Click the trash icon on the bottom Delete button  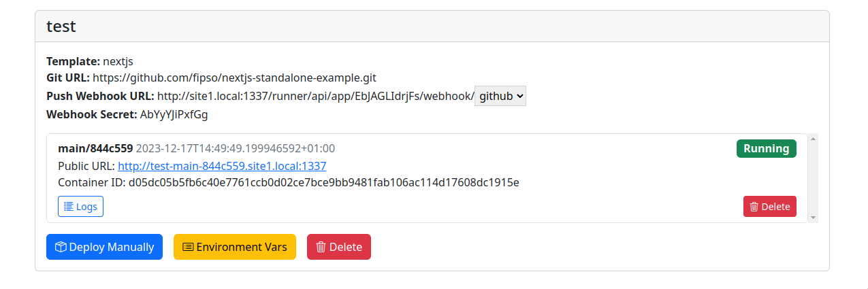coord(321,247)
